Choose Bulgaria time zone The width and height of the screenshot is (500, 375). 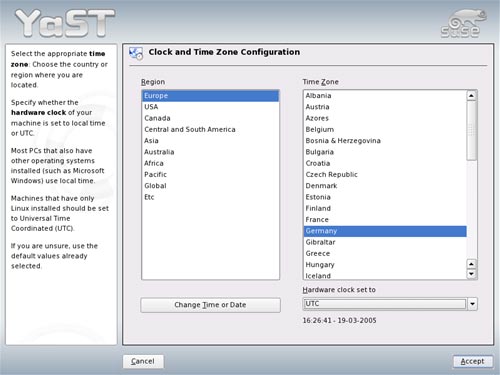[385, 152]
